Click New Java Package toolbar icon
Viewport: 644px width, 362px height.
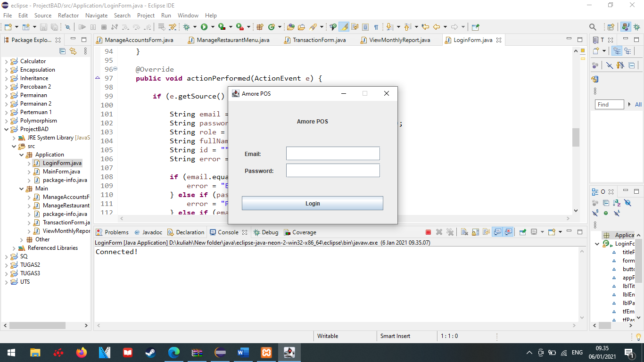pos(259,27)
